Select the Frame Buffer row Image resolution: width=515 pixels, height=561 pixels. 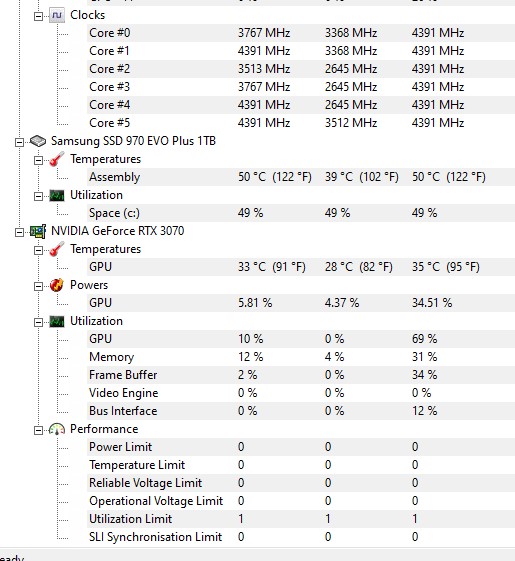[301, 375]
